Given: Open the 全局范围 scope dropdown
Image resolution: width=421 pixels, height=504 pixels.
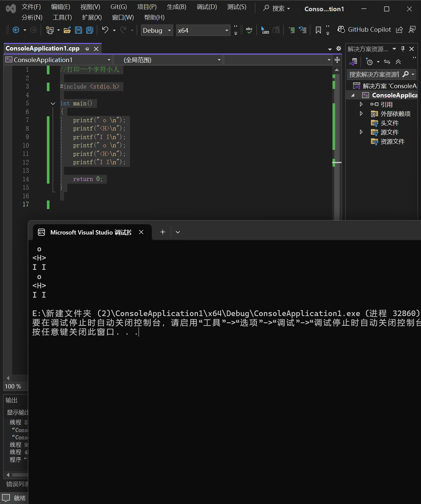Looking at the screenshot, I should (169, 60).
